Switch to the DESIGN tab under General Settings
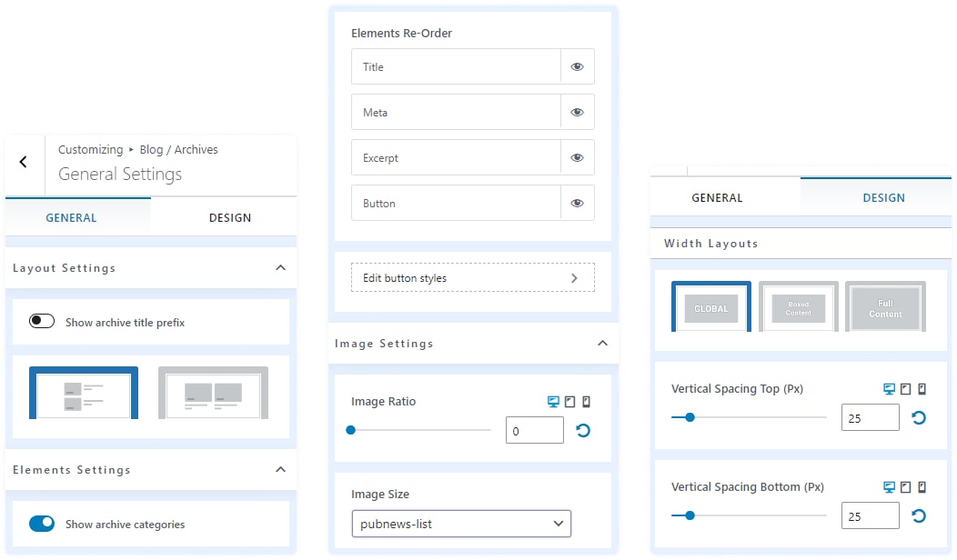 [229, 218]
